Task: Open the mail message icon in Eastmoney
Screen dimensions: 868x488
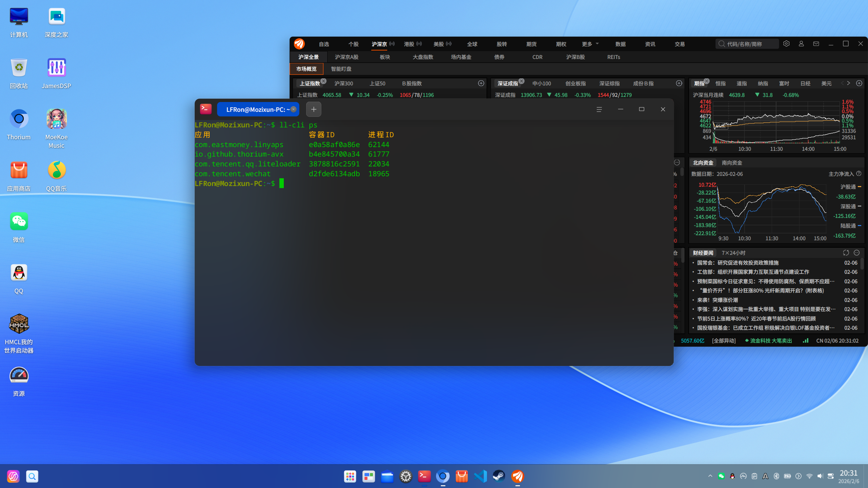Action: (x=816, y=44)
